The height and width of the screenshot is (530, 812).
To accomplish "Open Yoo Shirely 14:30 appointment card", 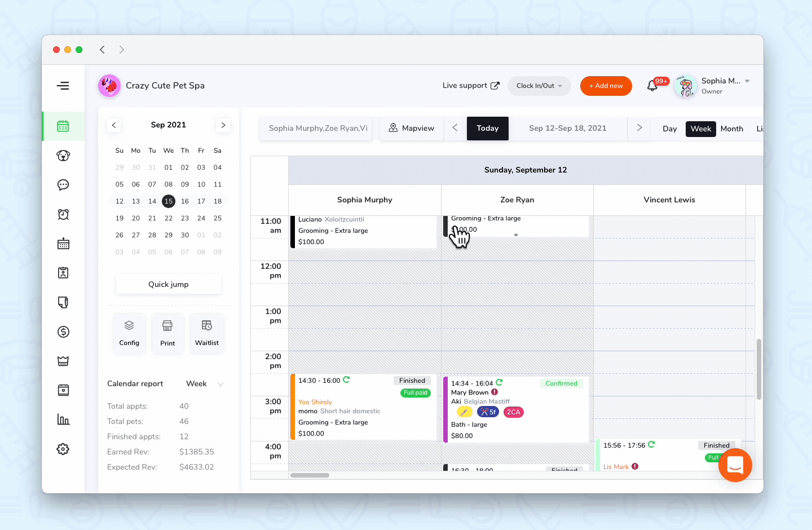I will coord(364,407).
